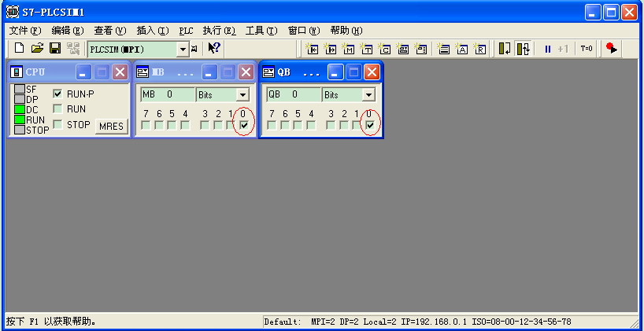Click the 'MPI=2' status bar entry
Screen dimensions: 644x331
324,322
